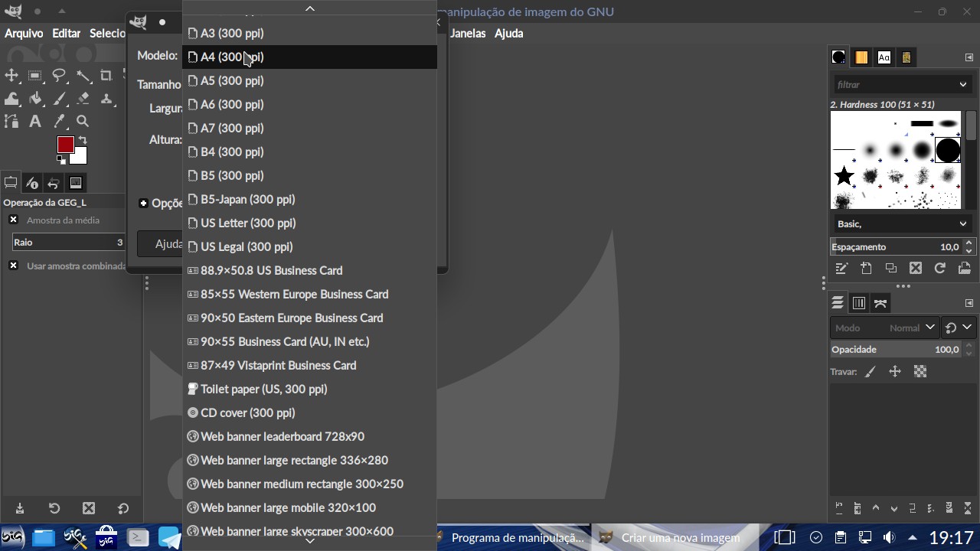Lock layer pixels brush icon
Image resolution: width=980 pixels, height=551 pixels.
tap(871, 372)
